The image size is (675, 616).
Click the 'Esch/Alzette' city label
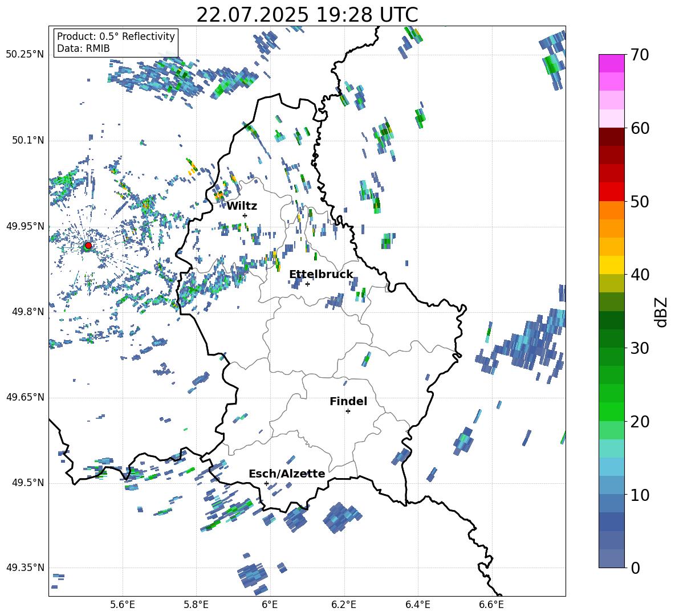point(287,474)
